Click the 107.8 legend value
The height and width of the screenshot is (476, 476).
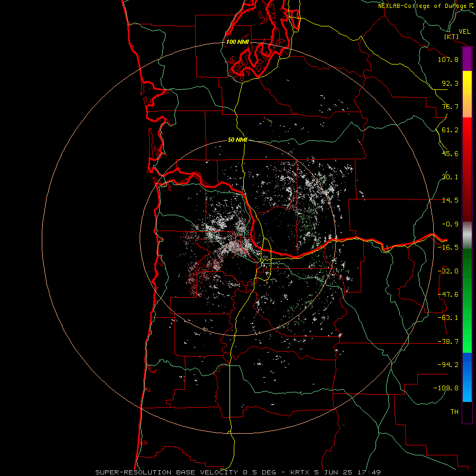(x=448, y=59)
